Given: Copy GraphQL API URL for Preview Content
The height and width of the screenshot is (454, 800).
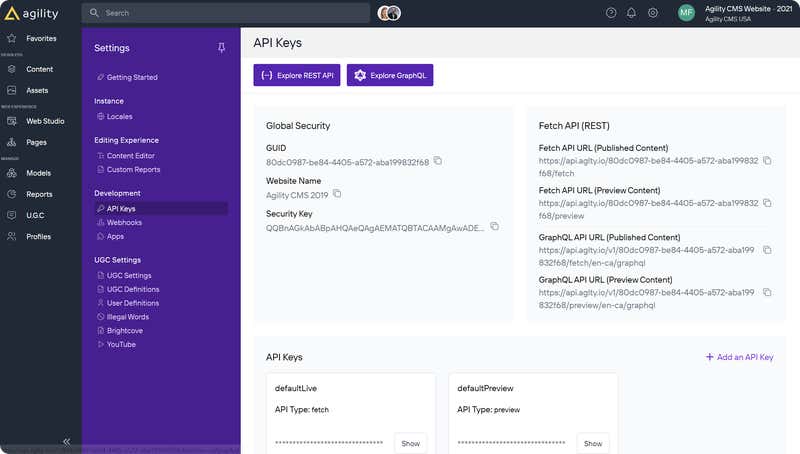Looking at the screenshot, I should [767, 292].
